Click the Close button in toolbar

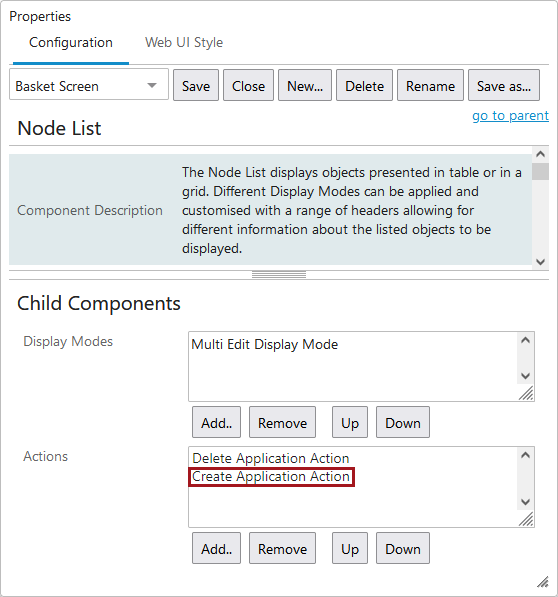point(248,85)
